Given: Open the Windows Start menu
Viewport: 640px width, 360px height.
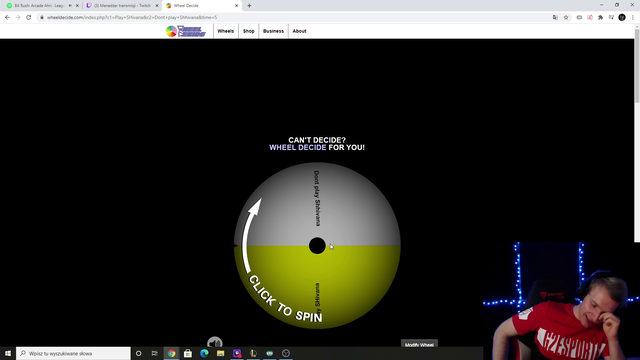Looking at the screenshot, I should (8, 353).
